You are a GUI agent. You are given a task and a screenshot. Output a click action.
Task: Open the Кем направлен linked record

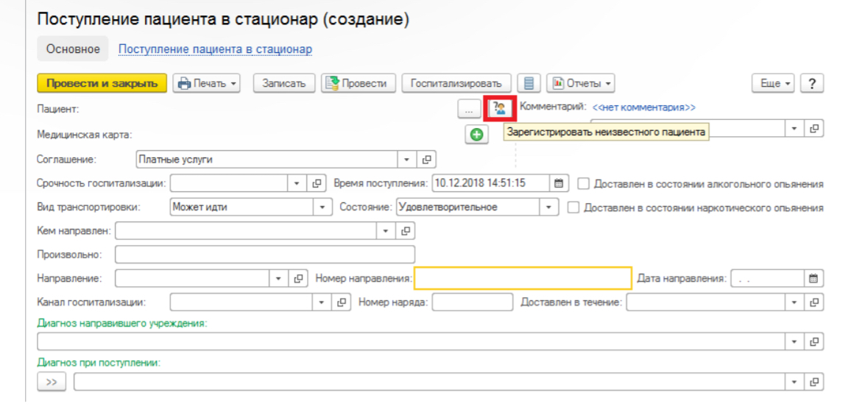405,231
